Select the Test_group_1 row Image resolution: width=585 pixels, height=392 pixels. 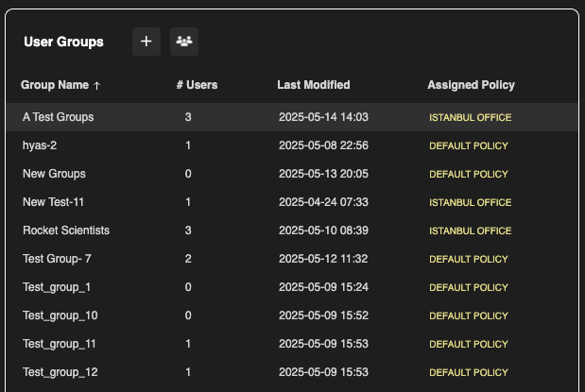[56, 287]
